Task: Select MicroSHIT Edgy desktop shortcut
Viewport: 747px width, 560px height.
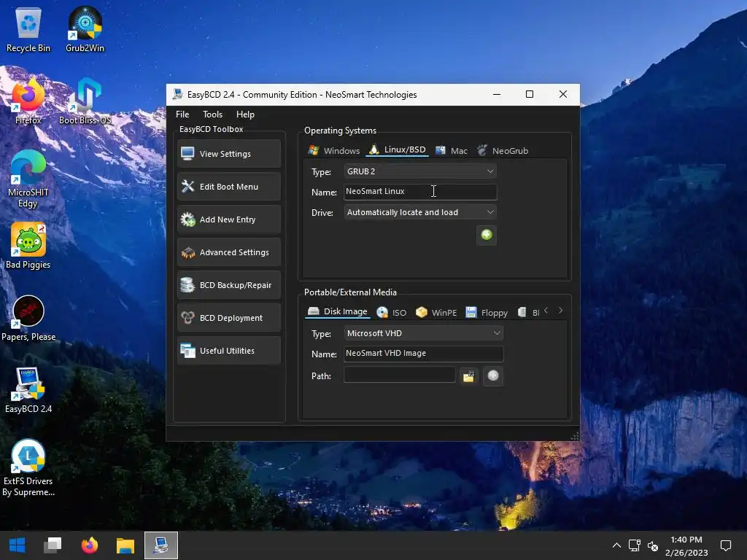Action: [28, 179]
